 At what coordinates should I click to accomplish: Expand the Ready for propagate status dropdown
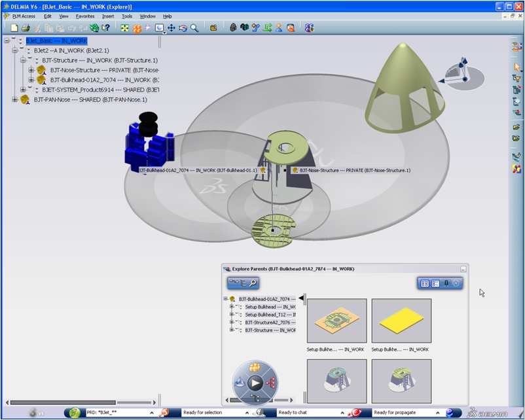(438, 413)
